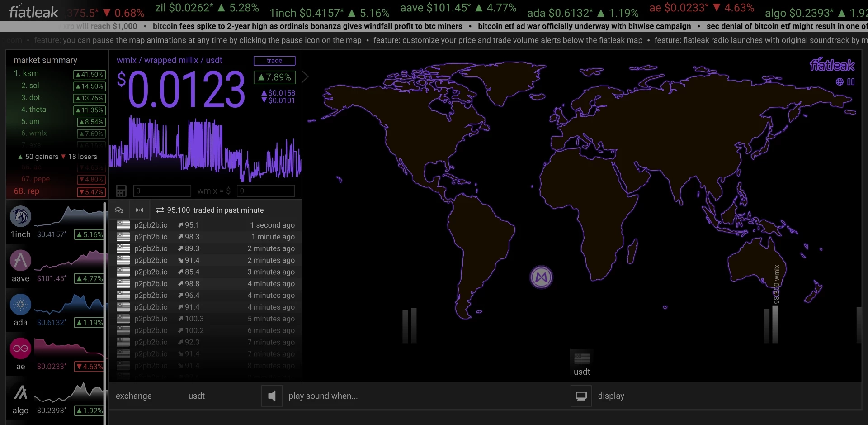Open the chat bubble icon above trades

tap(119, 210)
